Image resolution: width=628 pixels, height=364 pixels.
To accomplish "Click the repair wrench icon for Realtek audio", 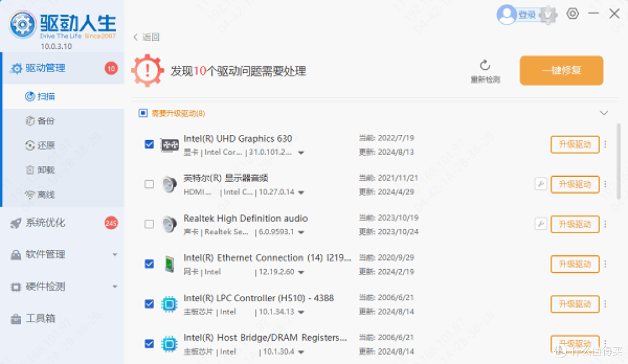I will tap(541, 223).
